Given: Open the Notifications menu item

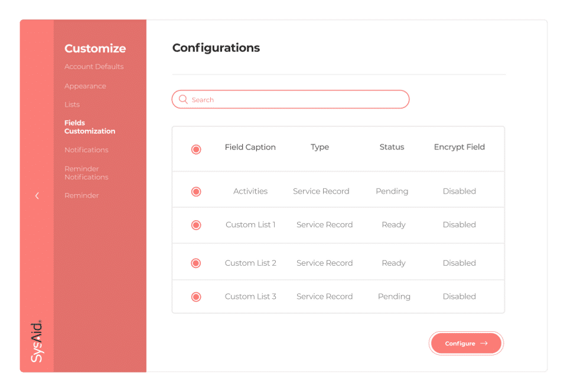Looking at the screenshot, I should click(x=86, y=150).
